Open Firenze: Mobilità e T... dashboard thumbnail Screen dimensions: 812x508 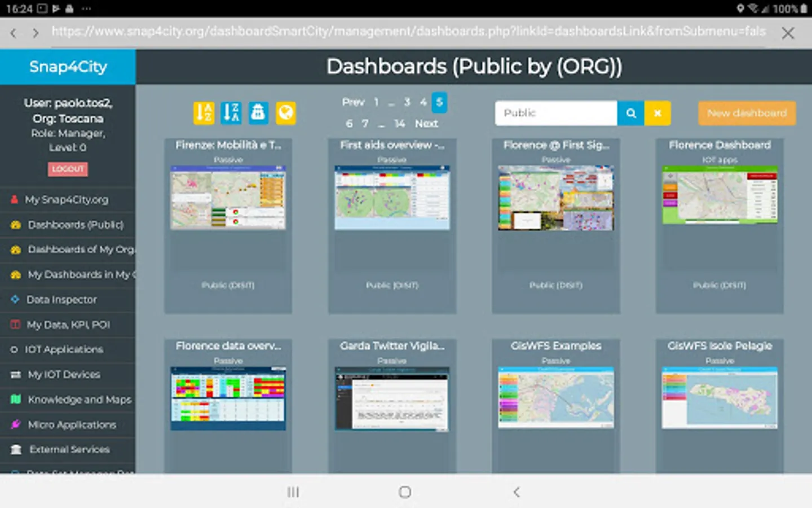[228, 198]
